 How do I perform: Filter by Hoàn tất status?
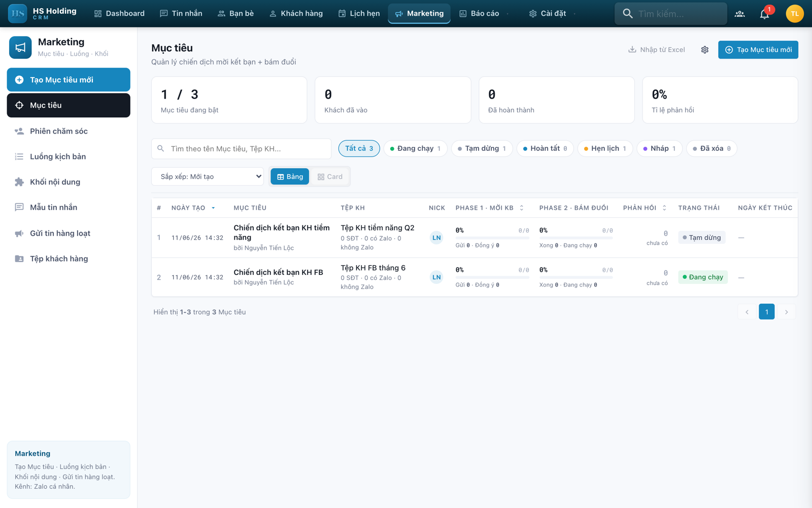[545, 148]
